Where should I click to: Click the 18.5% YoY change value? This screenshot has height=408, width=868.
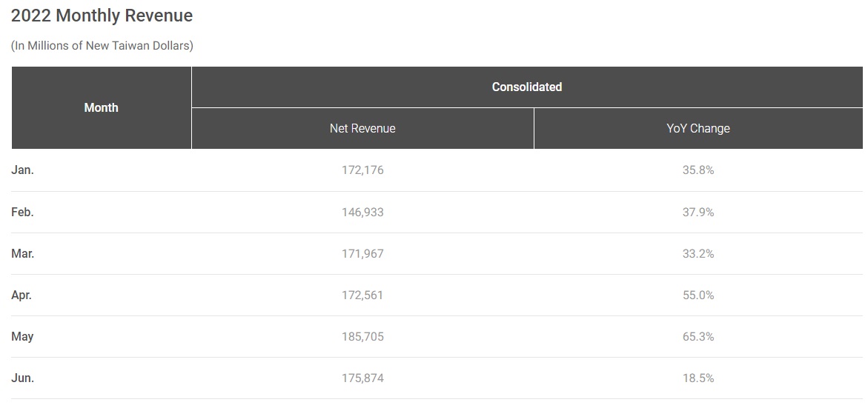[x=698, y=378]
